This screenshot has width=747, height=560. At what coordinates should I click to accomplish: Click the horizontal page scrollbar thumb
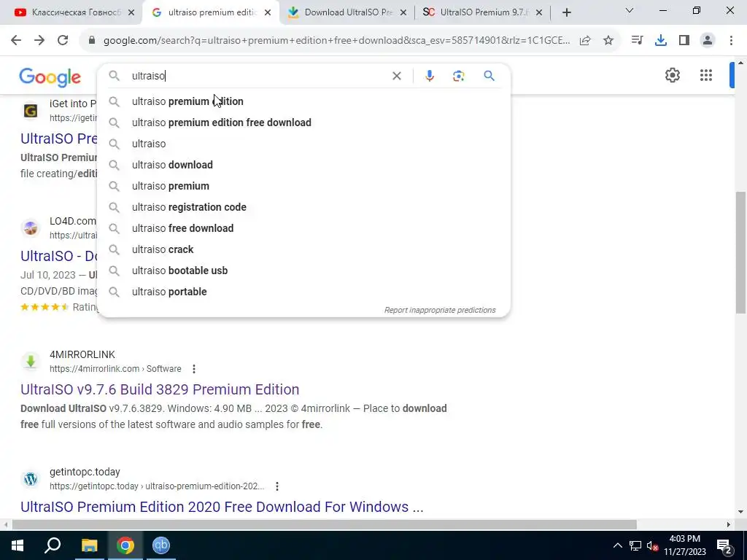point(325,524)
